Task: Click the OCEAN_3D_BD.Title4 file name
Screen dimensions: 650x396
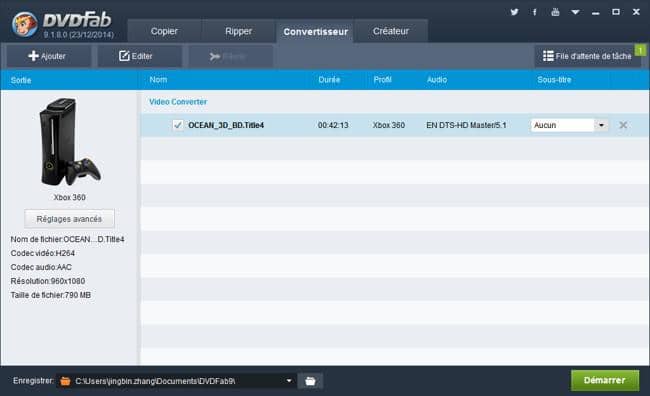Action: pos(226,125)
